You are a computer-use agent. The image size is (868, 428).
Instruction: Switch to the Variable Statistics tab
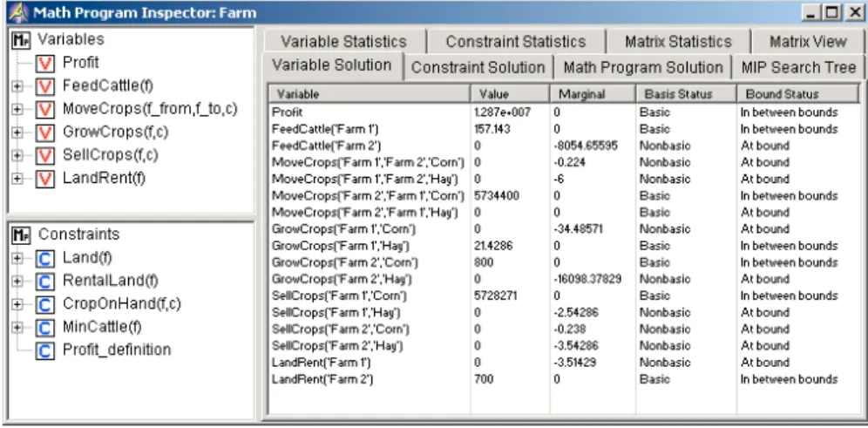click(343, 42)
